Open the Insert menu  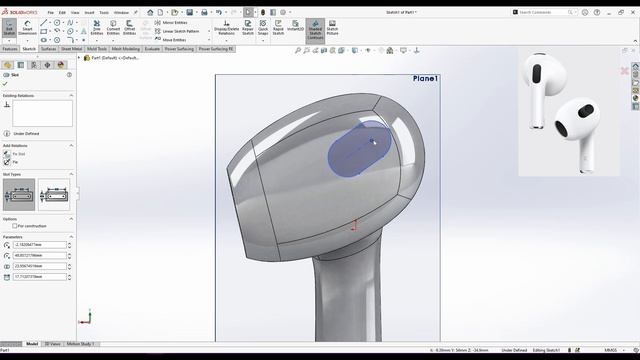[89, 13]
